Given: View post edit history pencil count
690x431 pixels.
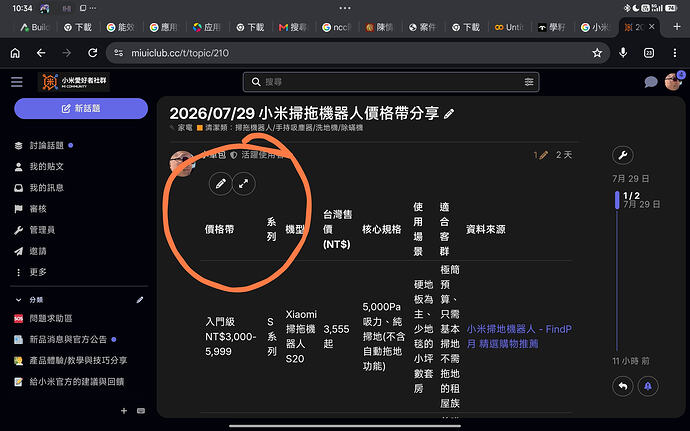Looking at the screenshot, I should pos(541,155).
